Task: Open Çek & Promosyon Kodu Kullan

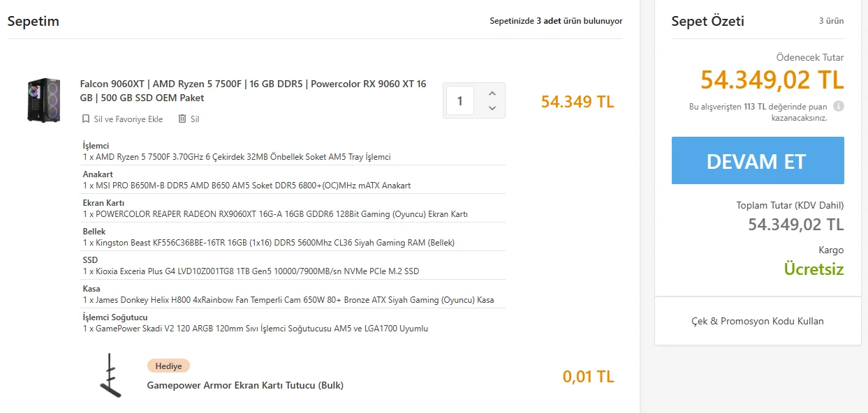Action: 758,321
